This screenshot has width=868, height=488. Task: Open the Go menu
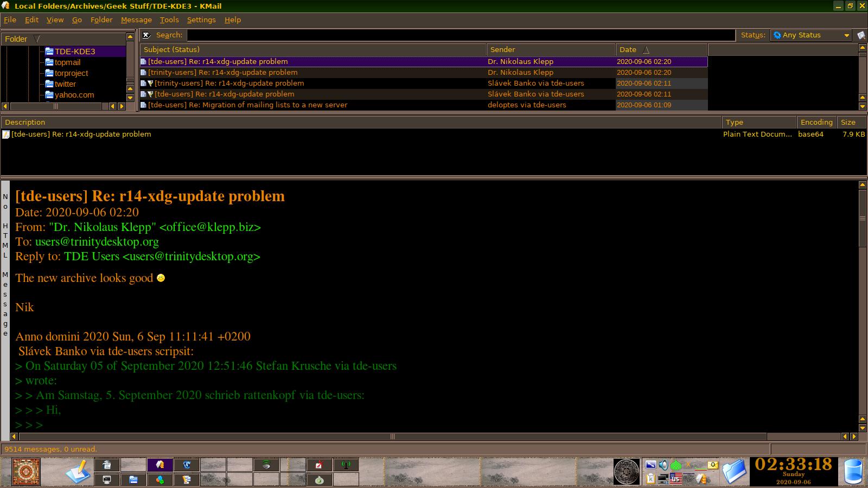(77, 20)
